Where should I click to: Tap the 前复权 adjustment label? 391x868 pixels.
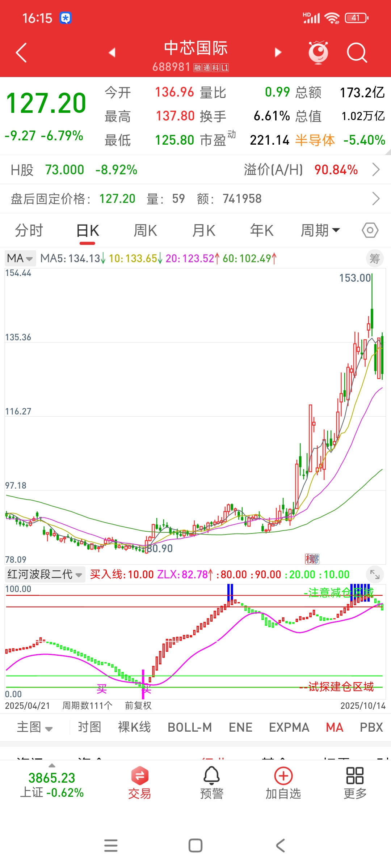pyautogui.click(x=138, y=705)
